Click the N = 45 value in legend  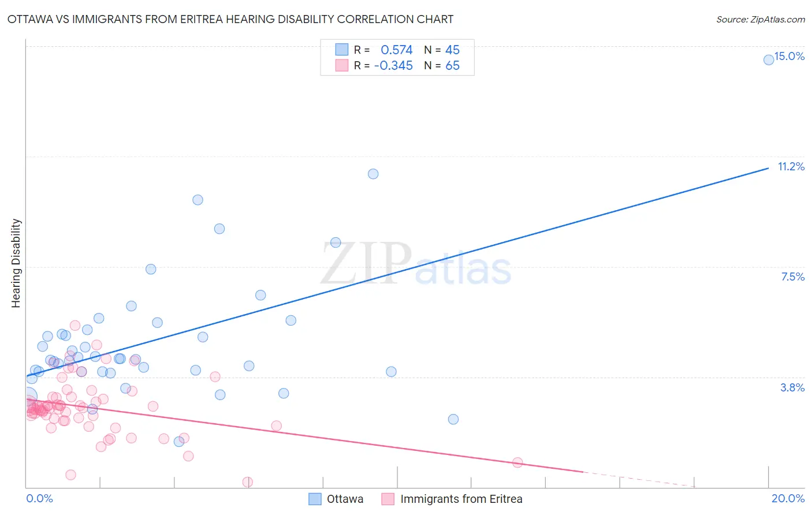pos(442,50)
